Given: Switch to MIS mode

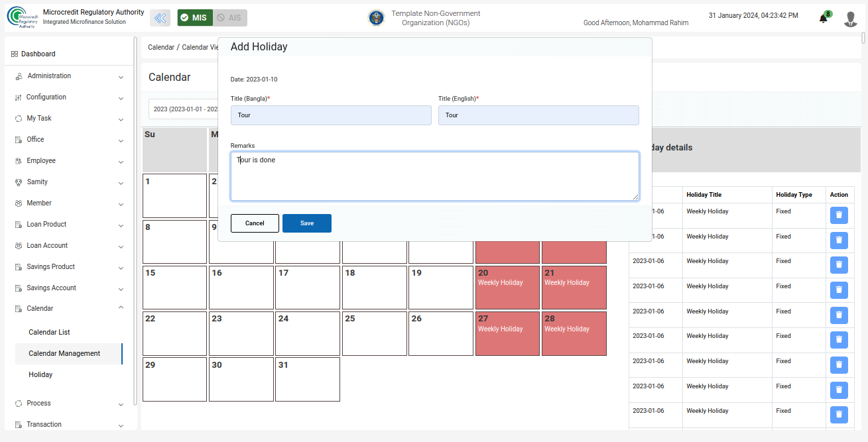Looking at the screenshot, I should pyautogui.click(x=195, y=18).
